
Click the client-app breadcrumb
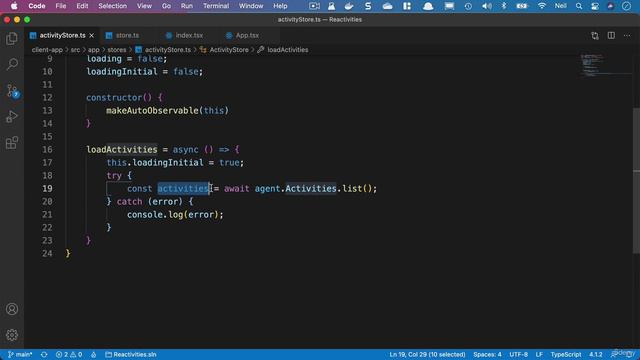pyautogui.click(x=47, y=50)
